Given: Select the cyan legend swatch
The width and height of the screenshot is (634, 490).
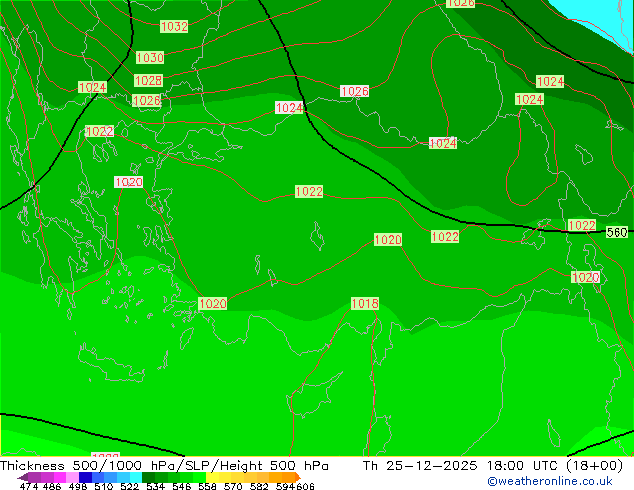Looking at the screenshot, I should (136, 477).
